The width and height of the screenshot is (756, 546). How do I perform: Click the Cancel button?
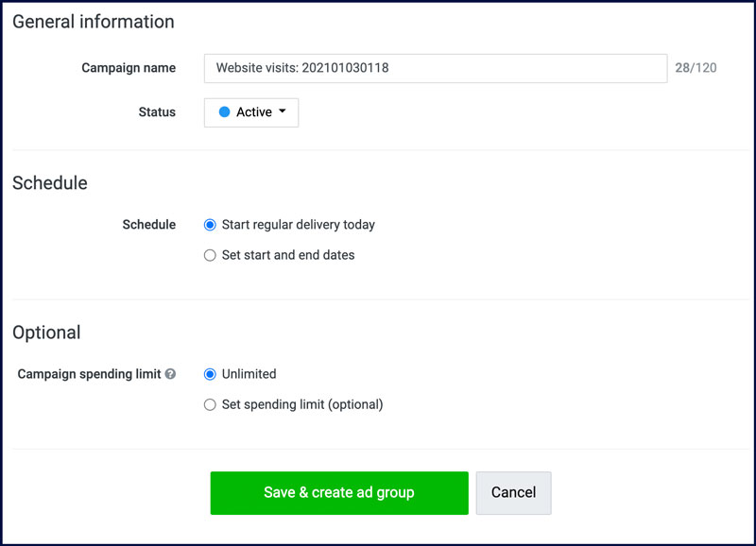[x=513, y=492]
